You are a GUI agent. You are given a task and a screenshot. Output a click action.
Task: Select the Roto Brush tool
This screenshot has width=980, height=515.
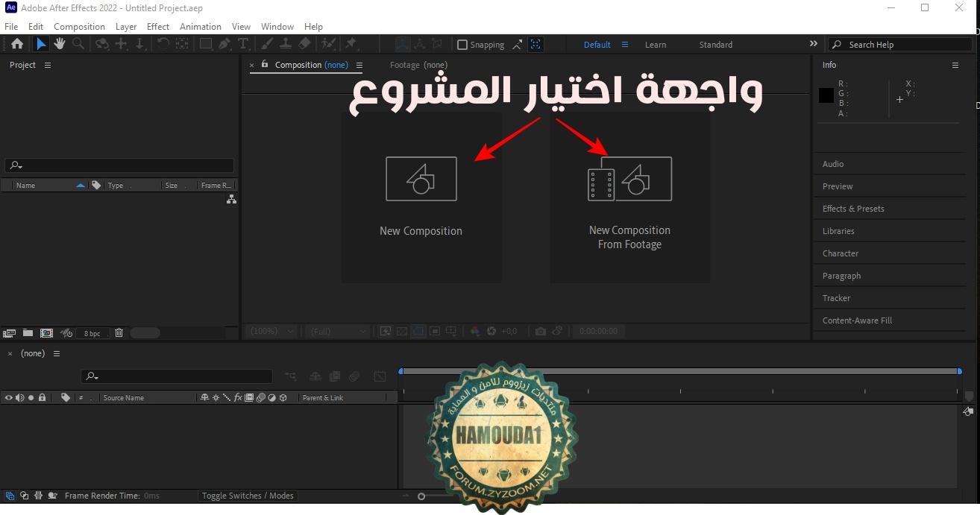(x=328, y=44)
